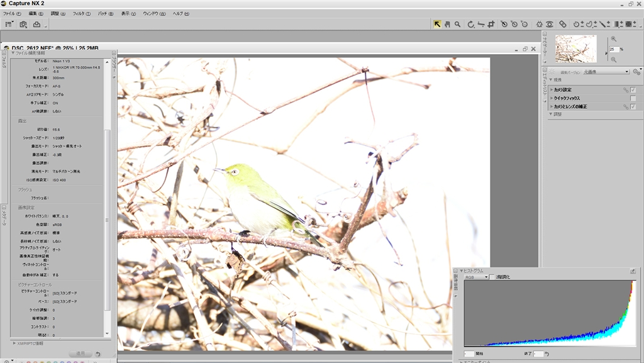This screenshot has width=644, height=363.
Task: Click the Nikon 1 V3 model value
Action: (61, 61)
